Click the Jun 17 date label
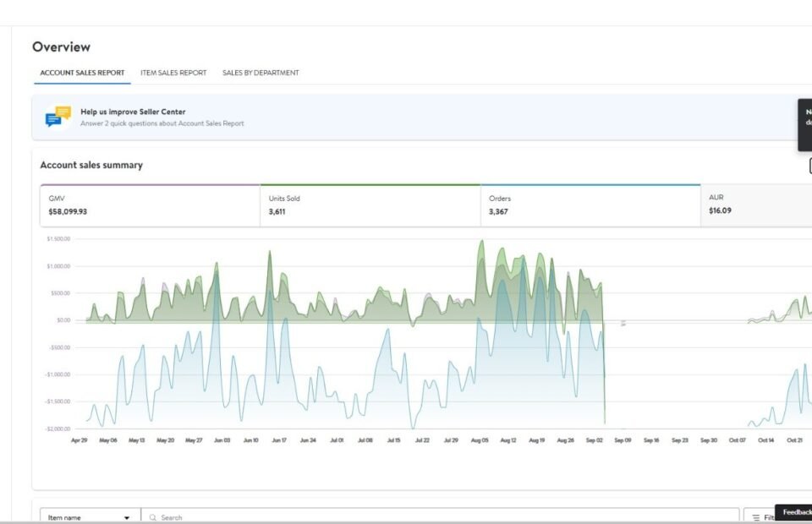The image size is (812, 524). (x=279, y=440)
